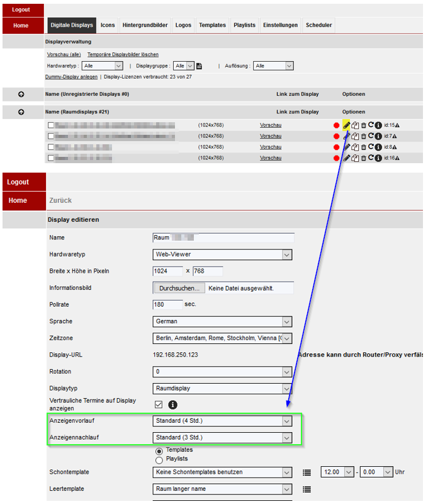Open the Rotation dropdown

[x=223, y=372]
